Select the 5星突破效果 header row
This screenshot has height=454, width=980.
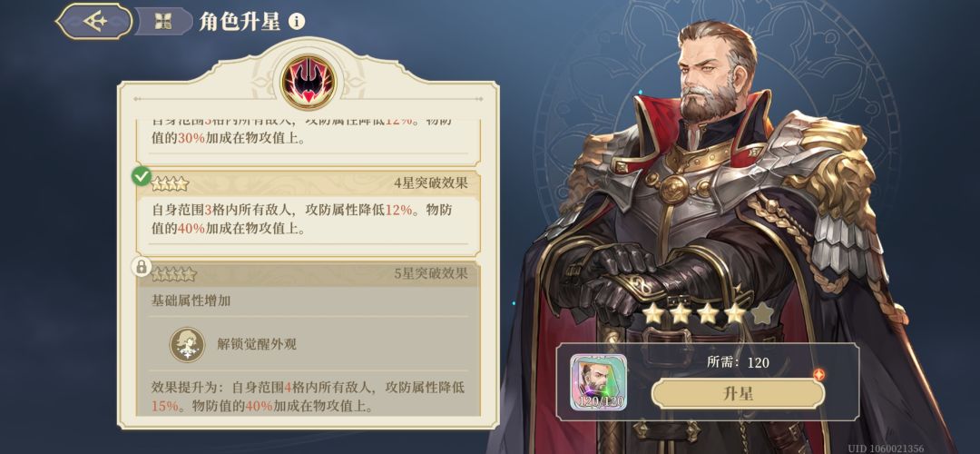coord(309,274)
